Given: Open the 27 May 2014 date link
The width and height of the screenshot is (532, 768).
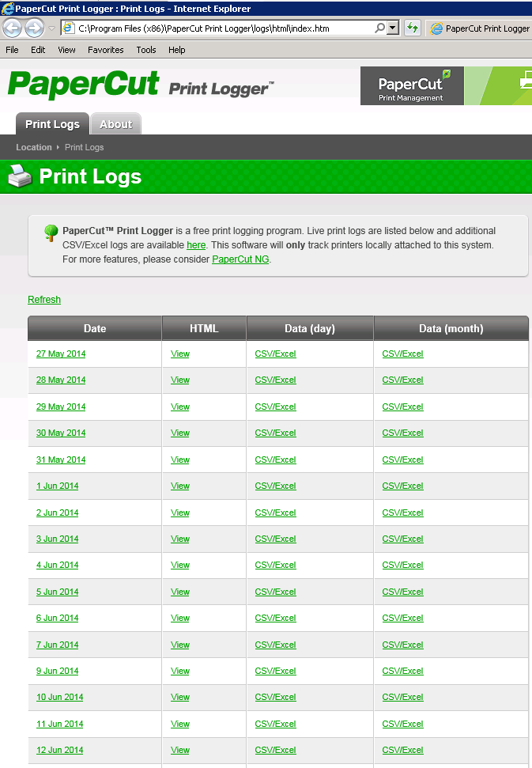Looking at the screenshot, I should [61, 354].
